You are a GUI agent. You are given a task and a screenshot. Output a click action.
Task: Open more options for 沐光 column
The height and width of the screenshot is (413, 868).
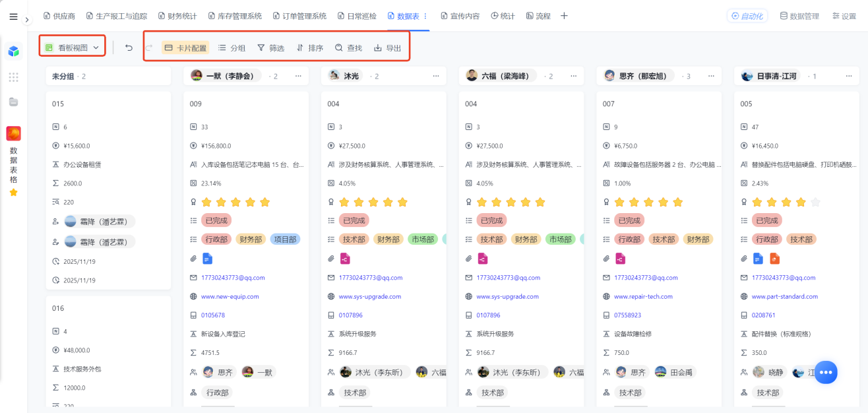click(436, 76)
